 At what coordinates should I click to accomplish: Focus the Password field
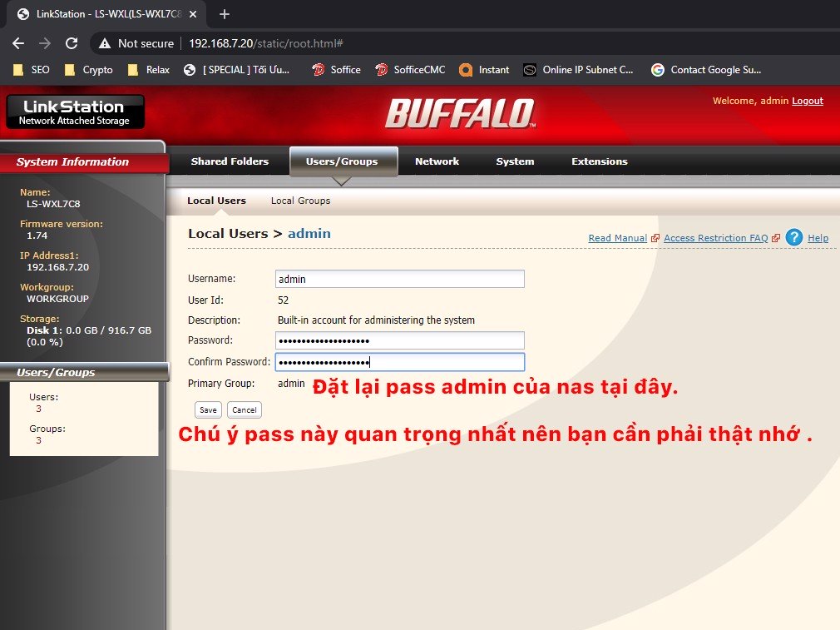[x=400, y=340]
